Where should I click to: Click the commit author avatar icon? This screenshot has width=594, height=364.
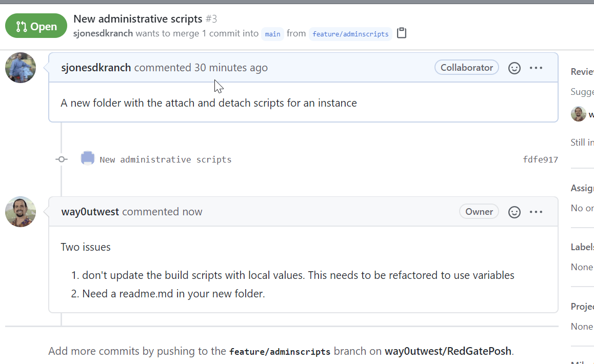coord(88,158)
